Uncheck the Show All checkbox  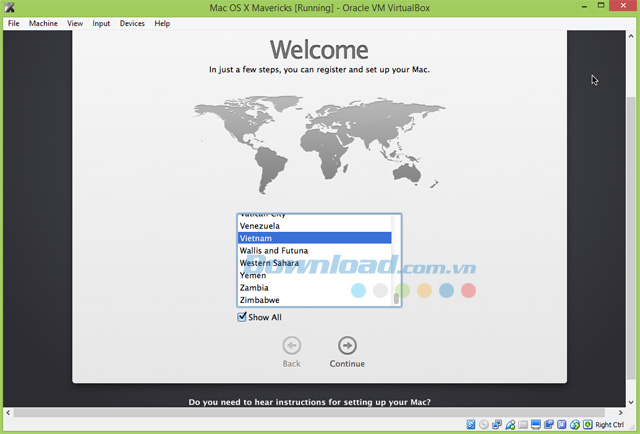click(x=242, y=317)
